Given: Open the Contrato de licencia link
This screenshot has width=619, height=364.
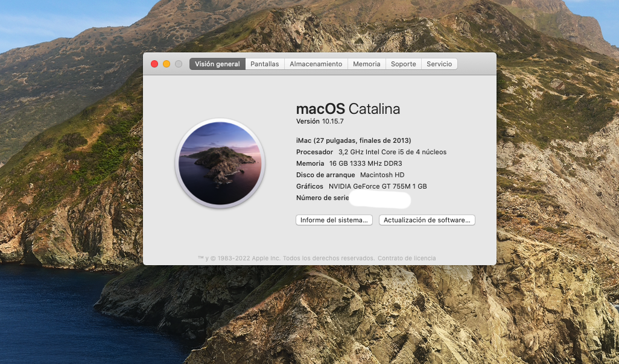Looking at the screenshot, I should tap(407, 259).
